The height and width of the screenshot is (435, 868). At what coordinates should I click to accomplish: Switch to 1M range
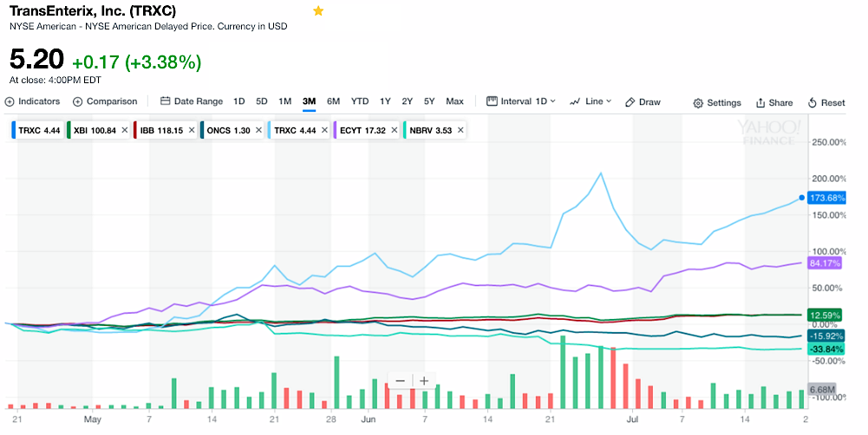coord(284,101)
